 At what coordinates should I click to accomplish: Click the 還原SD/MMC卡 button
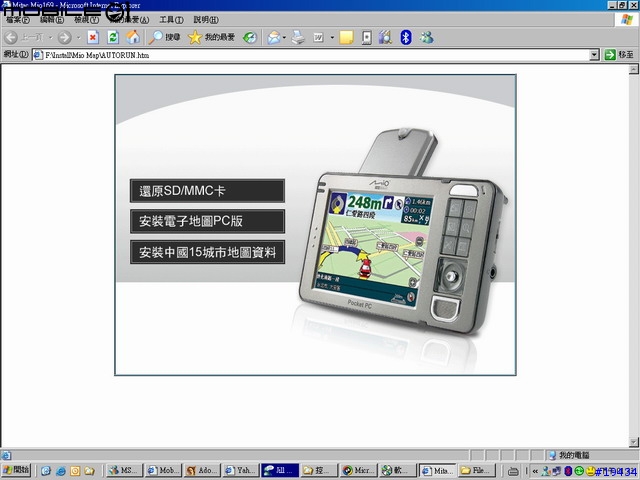coord(207,191)
